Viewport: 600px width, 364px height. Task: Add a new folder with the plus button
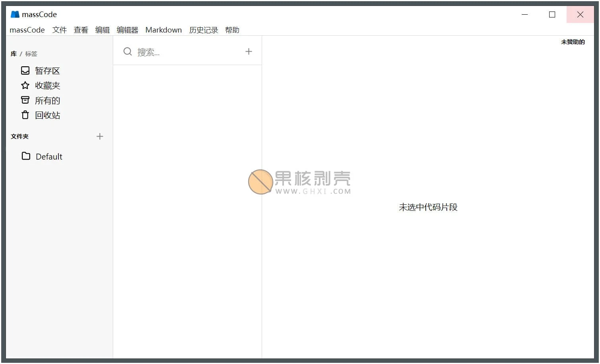[100, 136]
